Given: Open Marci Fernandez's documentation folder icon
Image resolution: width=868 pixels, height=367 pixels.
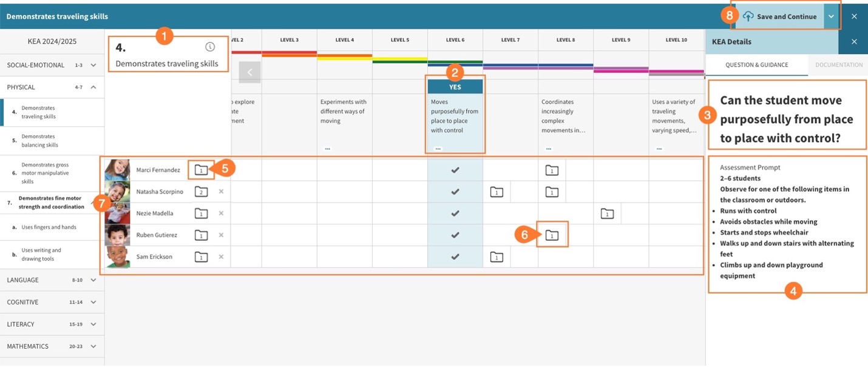Looking at the screenshot, I should pyautogui.click(x=202, y=170).
